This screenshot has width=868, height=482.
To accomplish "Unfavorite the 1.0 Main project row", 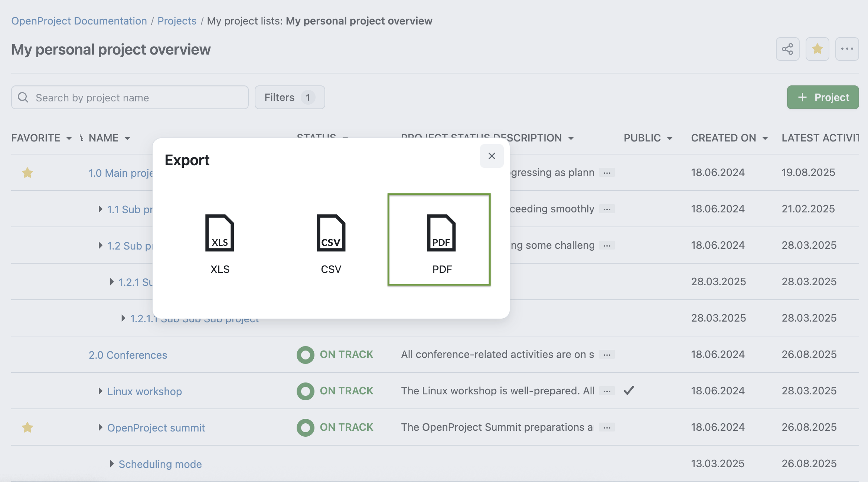I will click(x=27, y=172).
